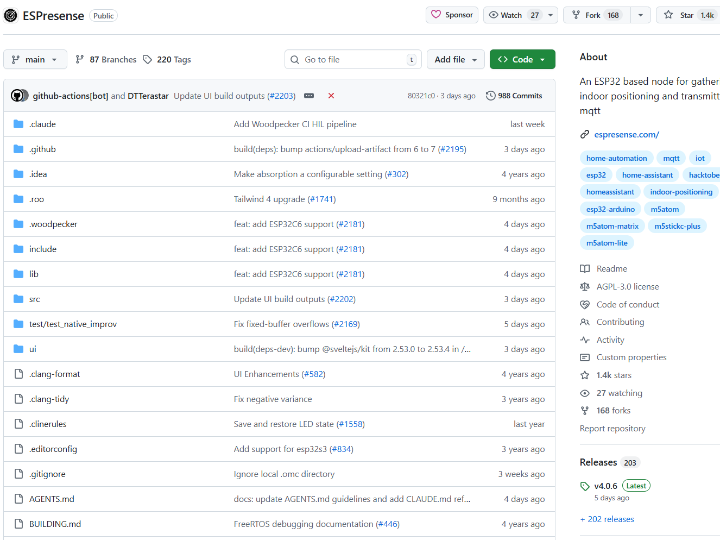Click the failed status X icon on commit
This screenshot has width=720, height=540.
point(331,96)
